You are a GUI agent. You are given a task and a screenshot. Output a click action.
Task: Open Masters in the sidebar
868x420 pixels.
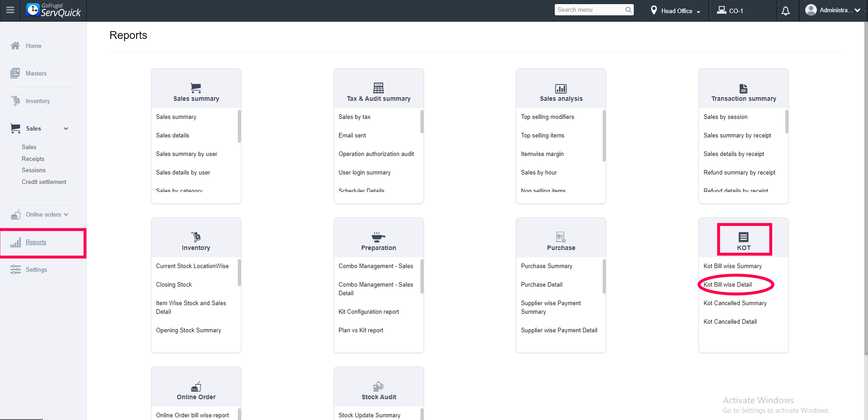(36, 73)
